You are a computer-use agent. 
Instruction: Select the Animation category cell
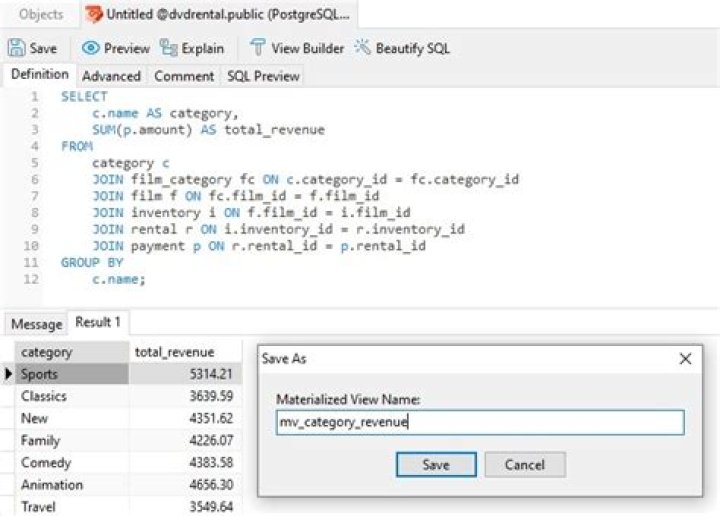tap(72, 484)
